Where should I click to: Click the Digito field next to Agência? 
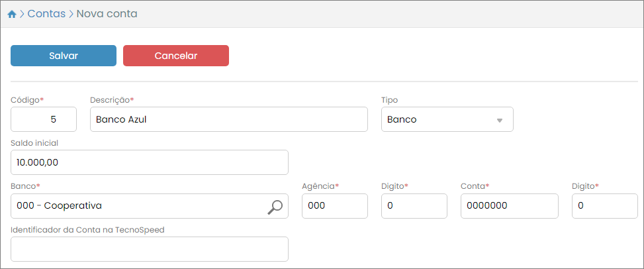click(x=414, y=206)
